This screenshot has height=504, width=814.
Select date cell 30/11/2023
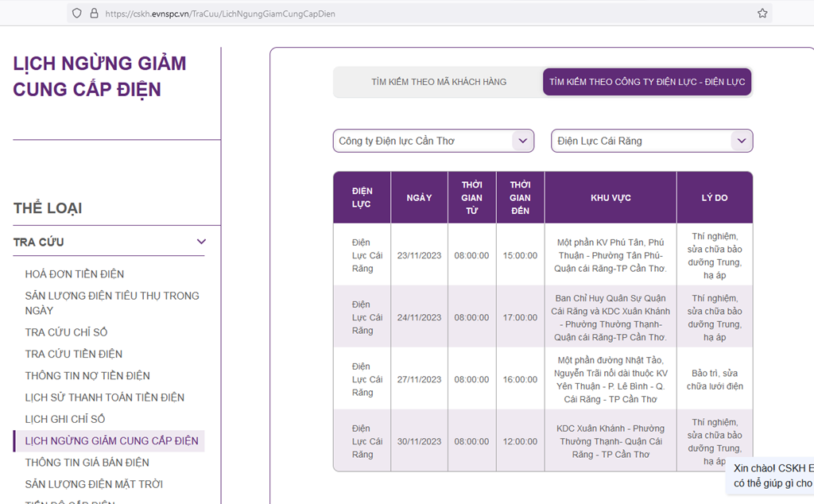(x=420, y=442)
